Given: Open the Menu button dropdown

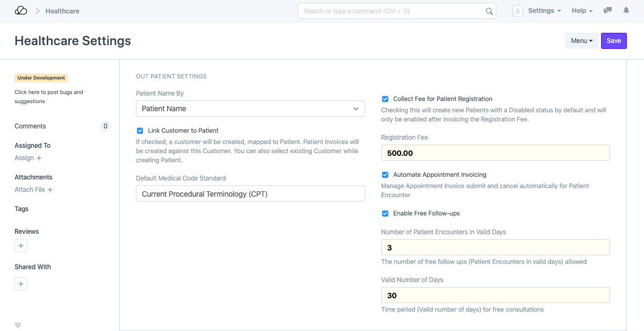Looking at the screenshot, I should tap(581, 41).
